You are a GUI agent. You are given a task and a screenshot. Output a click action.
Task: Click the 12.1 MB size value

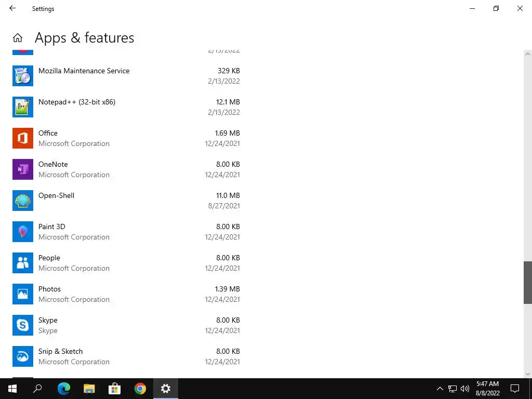click(228, 102)
